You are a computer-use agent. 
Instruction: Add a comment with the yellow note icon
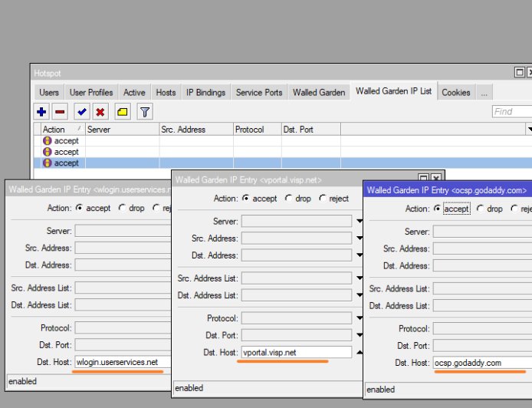point(123,112)
